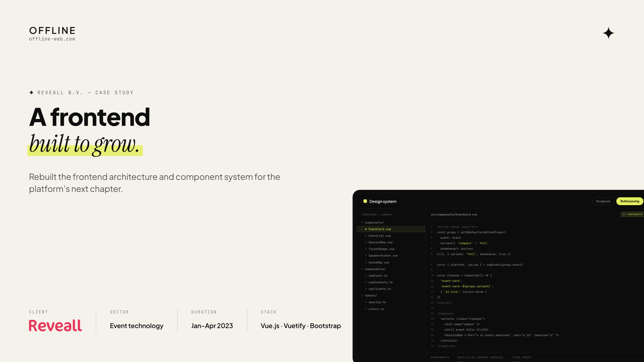Click the COMPONENT LIBRARY heading

(x=377, y=214)
